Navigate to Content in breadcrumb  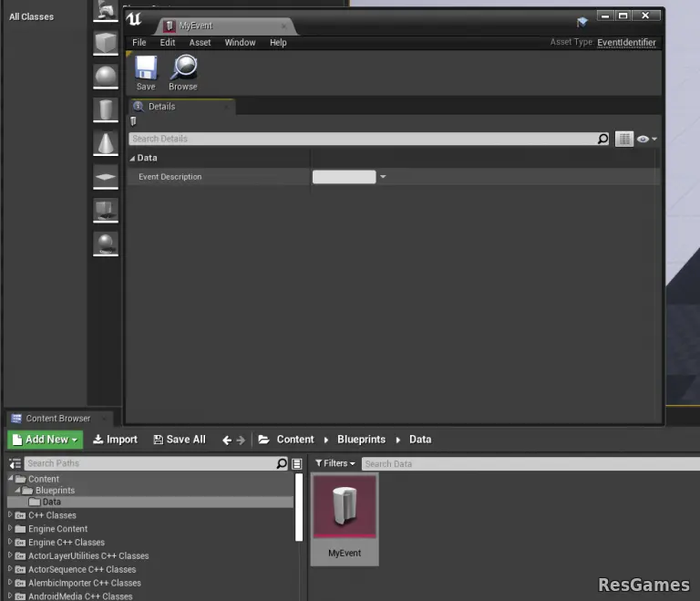[x=295, y=440]
